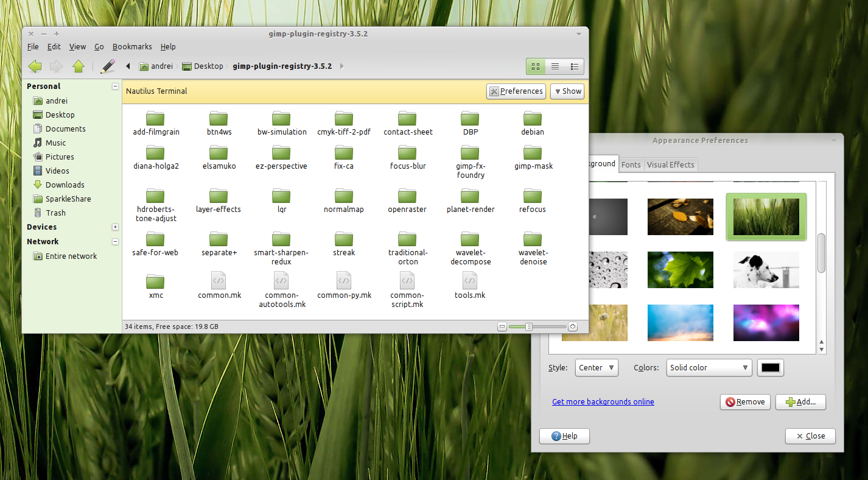This screenshot has height=480, width=868.
Task: Select the cmyk-tiff-2-pdf folder
Action: tap(344, 124)
